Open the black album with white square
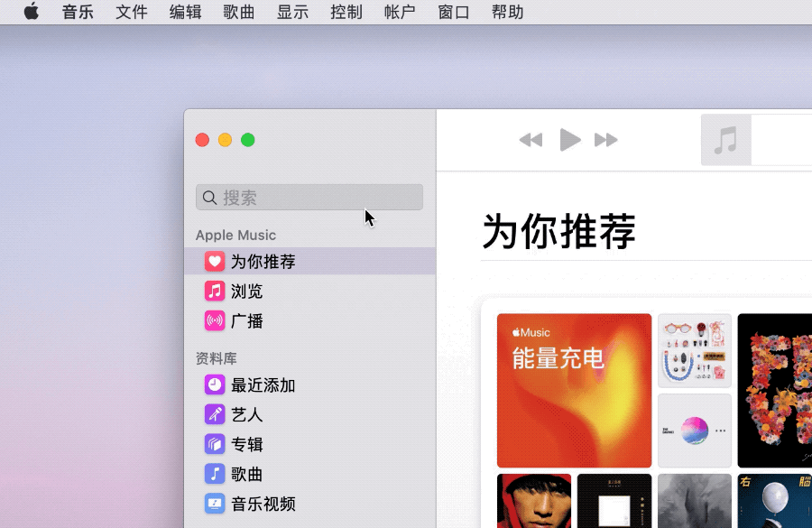 point(614,501)
